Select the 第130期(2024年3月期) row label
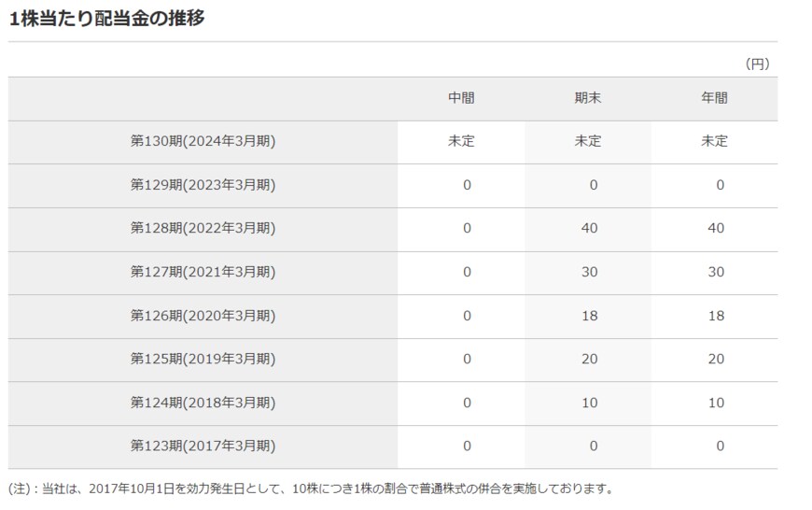812x510 pixels. tap(203, 142)
